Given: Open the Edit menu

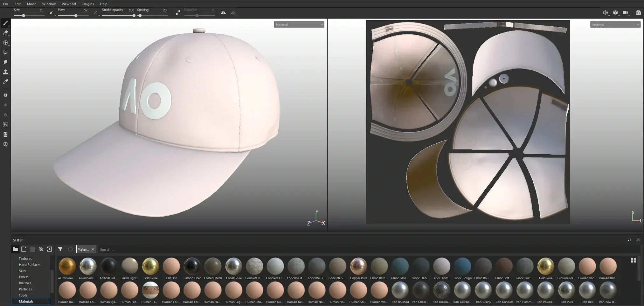Looking at the screenshot, I should point(18,4).
